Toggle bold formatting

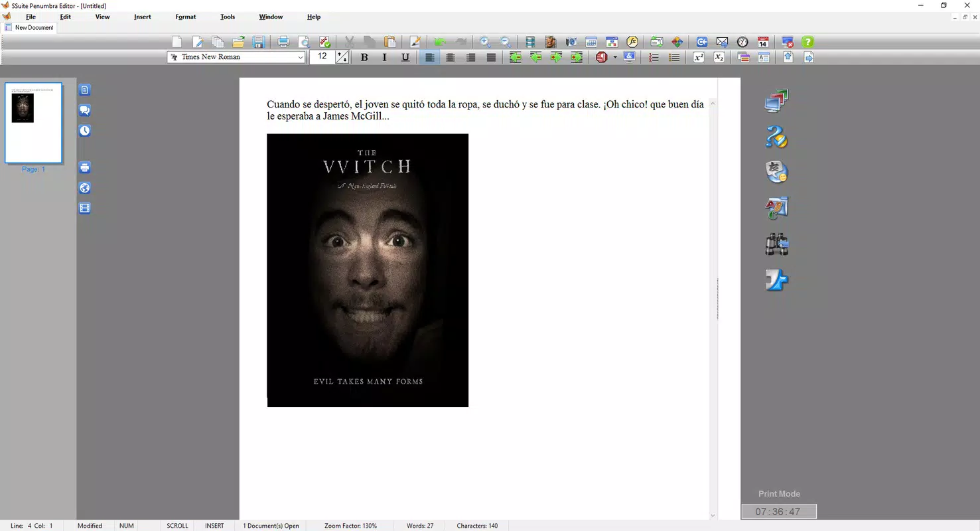(x=364, y=58)
